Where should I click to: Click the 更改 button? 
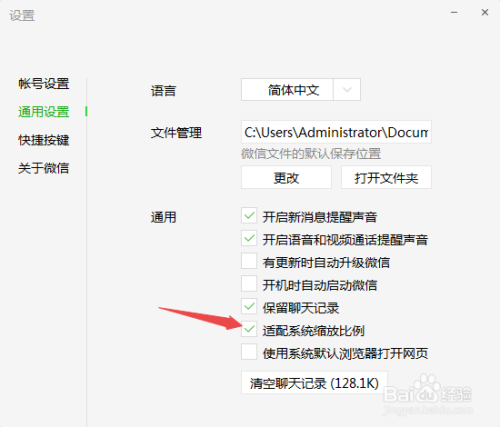point(286,178)
